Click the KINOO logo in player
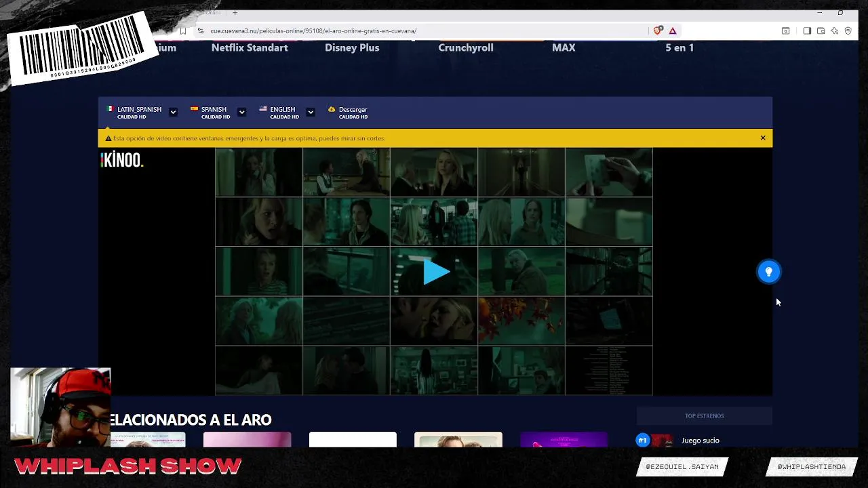868x488 pixels. pyautogui.click(x=122, y=160)
